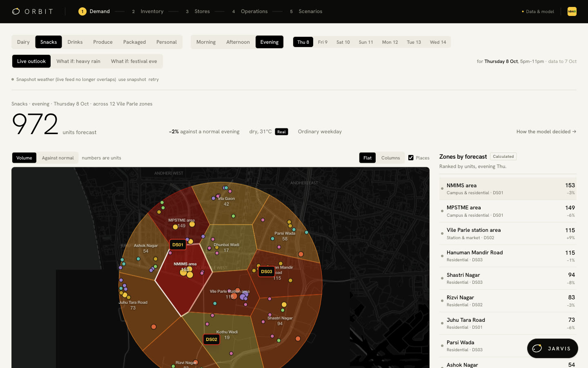Choose the Personal category

pyautogui.click(x=167, y=42)
